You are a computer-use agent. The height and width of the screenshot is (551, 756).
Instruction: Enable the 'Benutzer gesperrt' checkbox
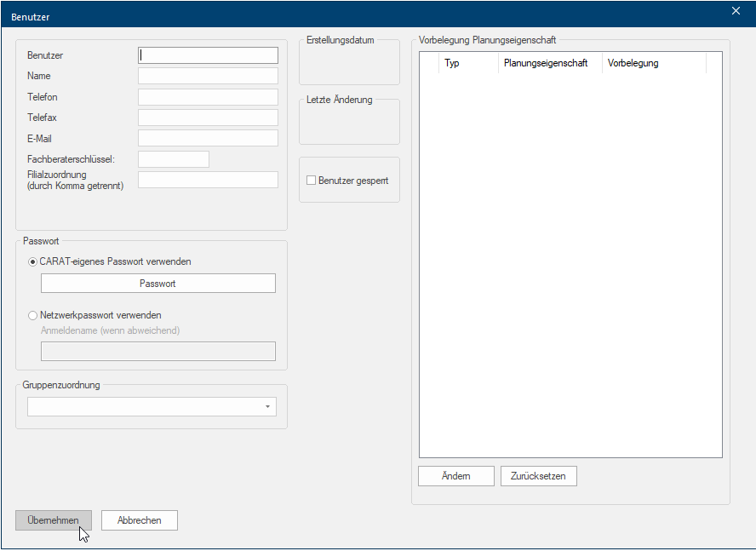[312, 181]
